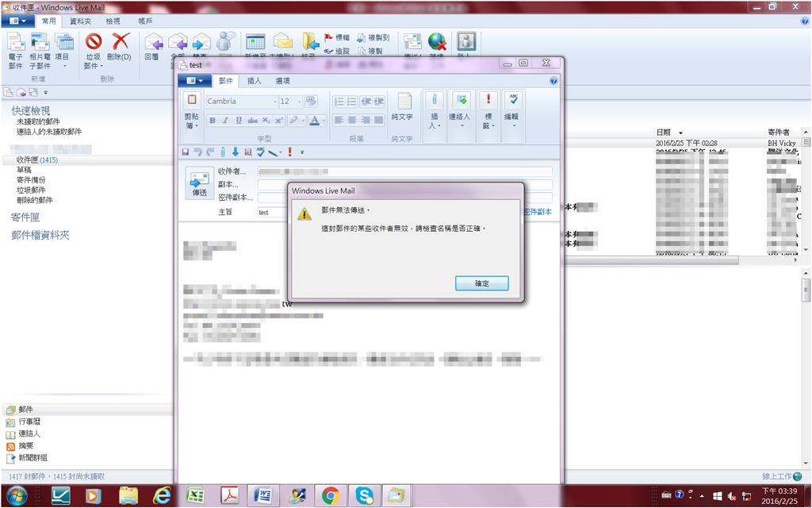Click the 傳送 send button in compose window
Image resolution: width=812 pixels, height=508 pixels.
[x=199, y=183]
